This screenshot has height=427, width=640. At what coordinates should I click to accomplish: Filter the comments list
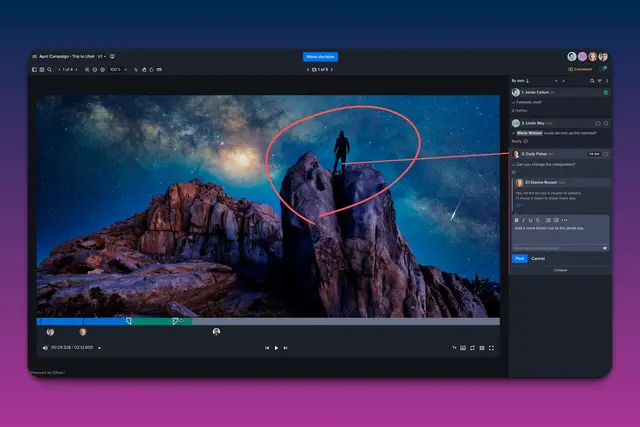598,80
